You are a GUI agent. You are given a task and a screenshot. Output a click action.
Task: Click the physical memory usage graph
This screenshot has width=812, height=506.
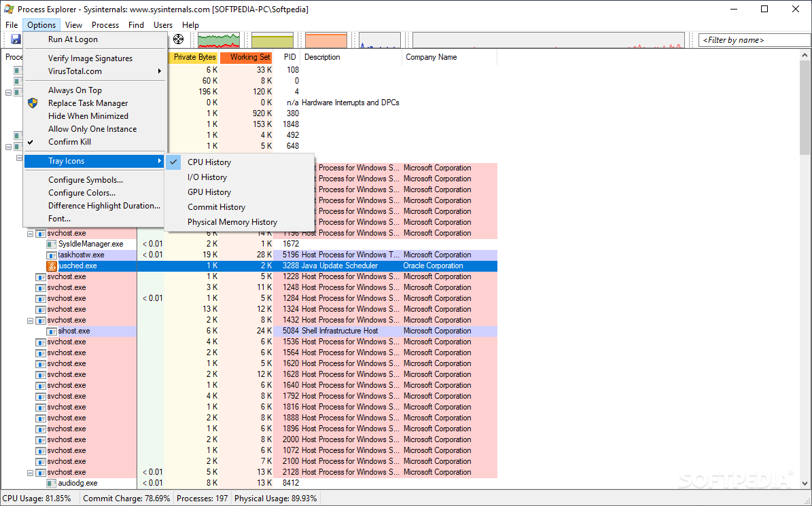click(x=326, y=39)
